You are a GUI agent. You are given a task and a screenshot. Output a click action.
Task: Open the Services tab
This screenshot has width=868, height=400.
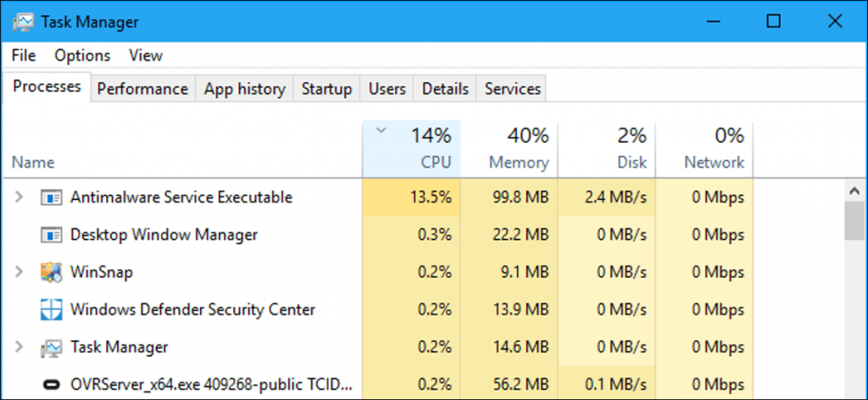(512, 89)
